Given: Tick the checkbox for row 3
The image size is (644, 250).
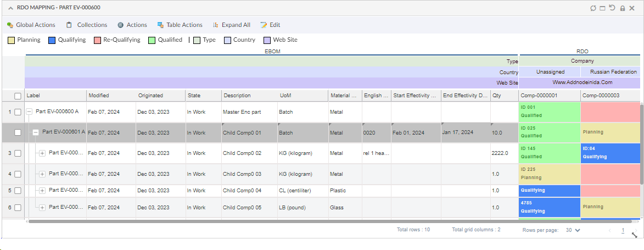Looking at the screenshot, I should coord(18,153).
